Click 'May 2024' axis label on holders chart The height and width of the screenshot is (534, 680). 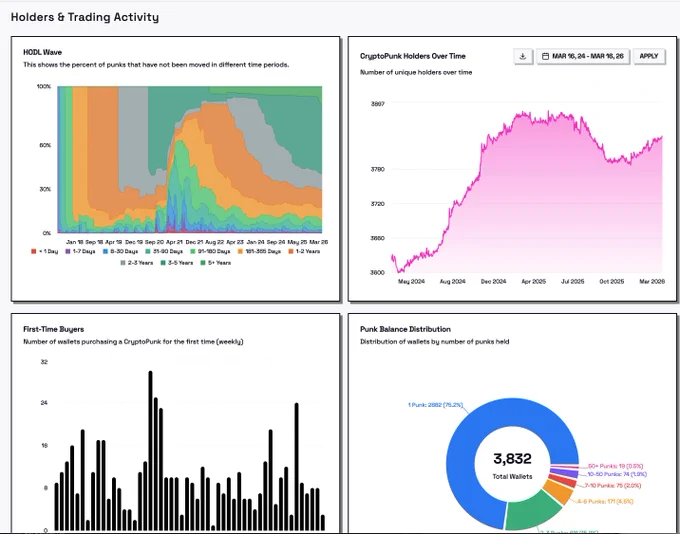tap(411, 282)
